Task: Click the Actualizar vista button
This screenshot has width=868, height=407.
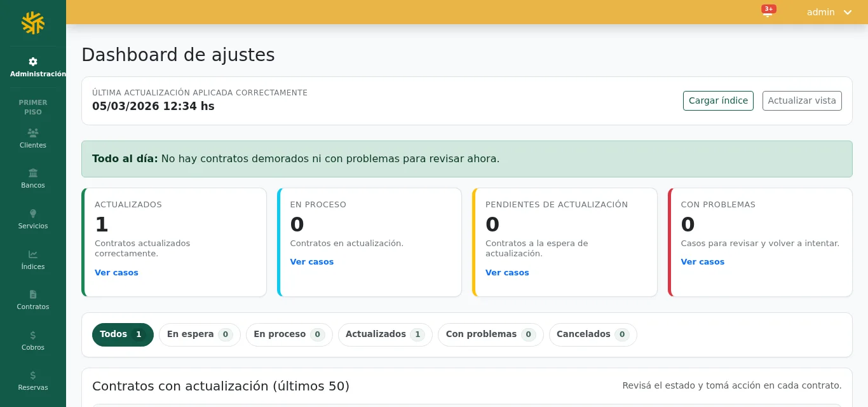Action: coord(802,100)
